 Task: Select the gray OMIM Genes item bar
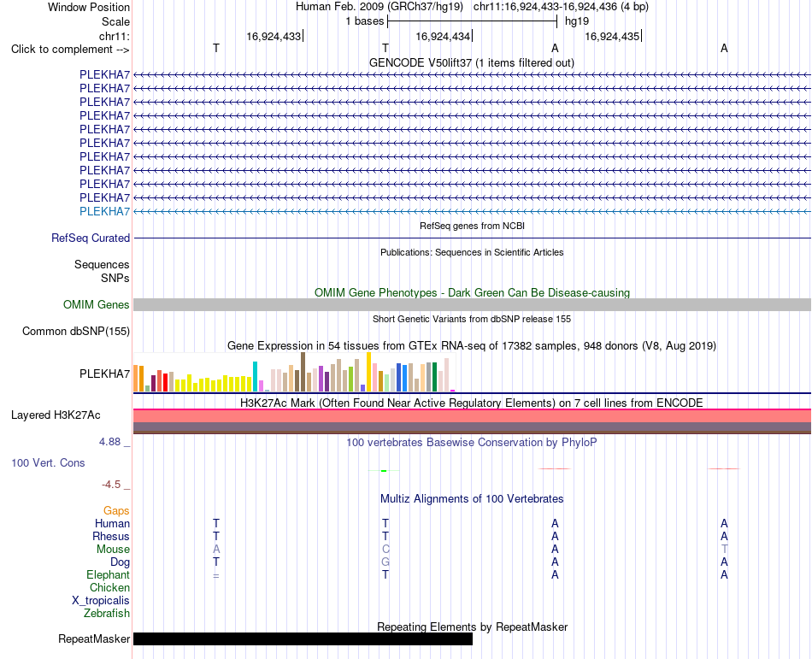coord(472,304)
